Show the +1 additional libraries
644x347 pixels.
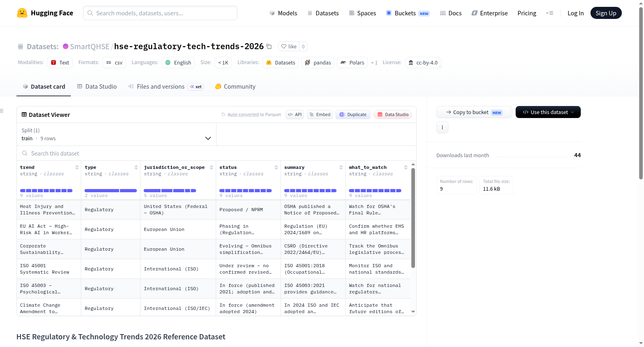click(374, 62)
